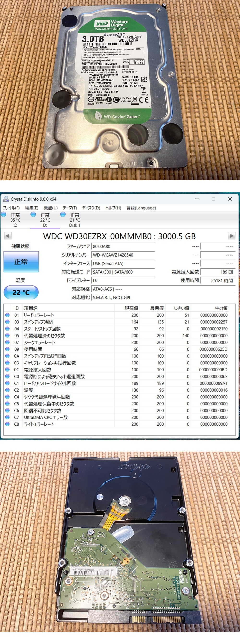
Task: Click the firmware field 80.00A80
Action: pyautogui.click(x=123, y=246)
